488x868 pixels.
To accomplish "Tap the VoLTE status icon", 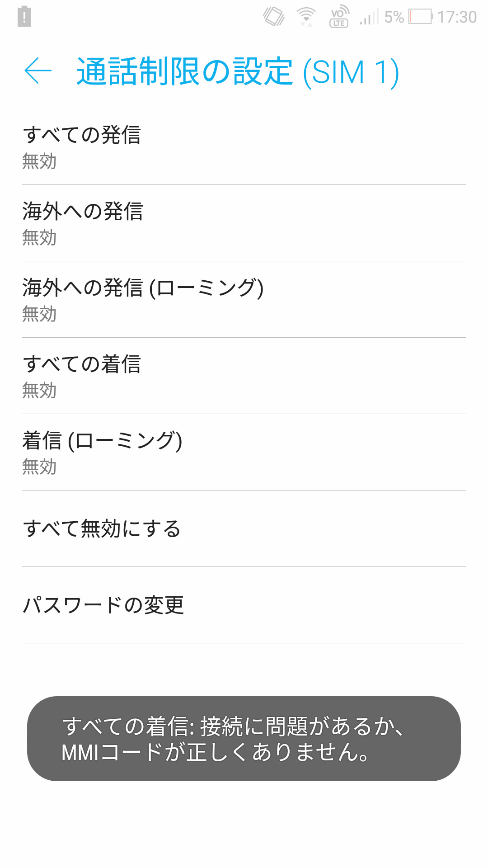I will coord(339,17).
